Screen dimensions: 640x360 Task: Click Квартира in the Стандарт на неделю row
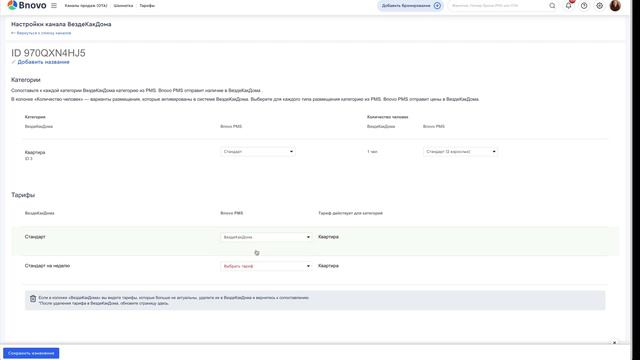click(328, 266)
